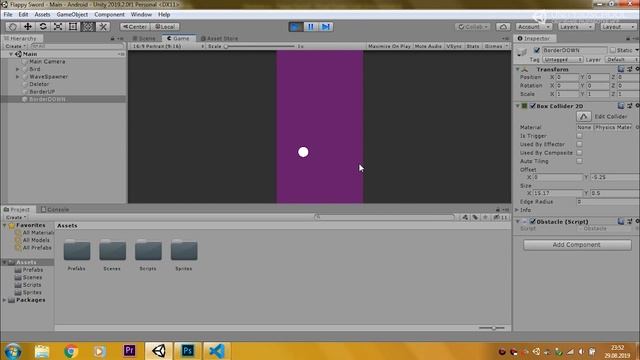Click Add Component button
The image size is (640, 360).
tap(577, 245)
